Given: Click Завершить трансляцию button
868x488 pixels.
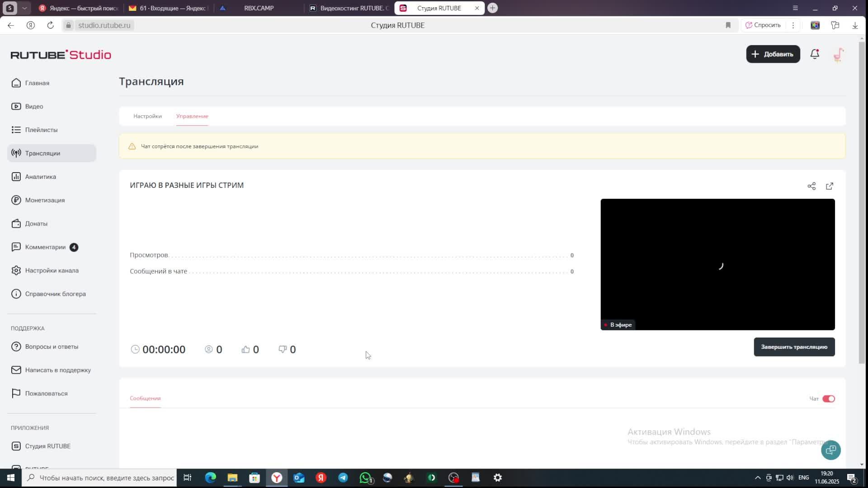Looking at the screenshot, I should pos(794,347).
